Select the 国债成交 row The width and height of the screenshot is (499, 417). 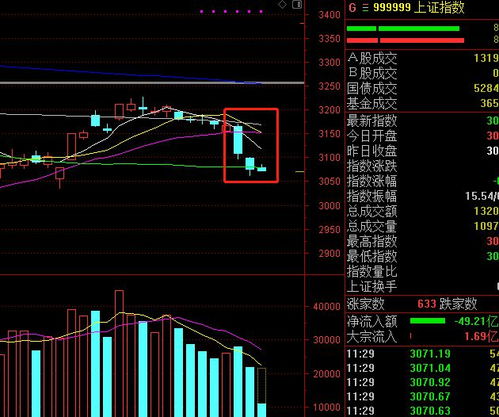422,88
